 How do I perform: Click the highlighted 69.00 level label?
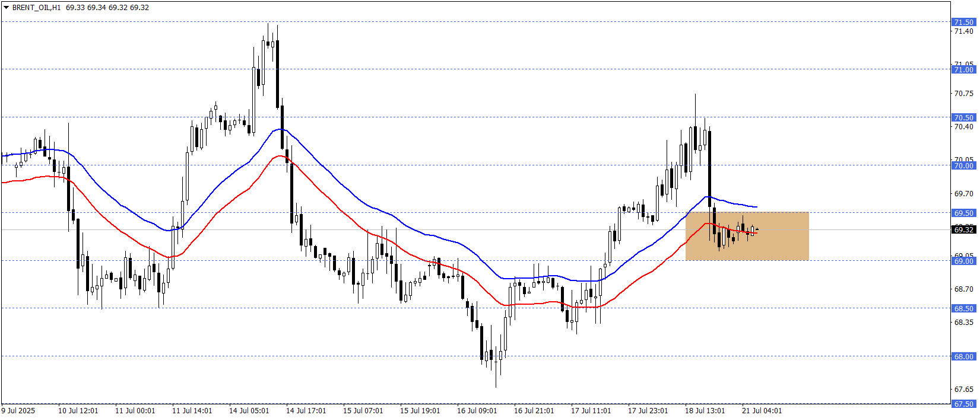[963, 261]
